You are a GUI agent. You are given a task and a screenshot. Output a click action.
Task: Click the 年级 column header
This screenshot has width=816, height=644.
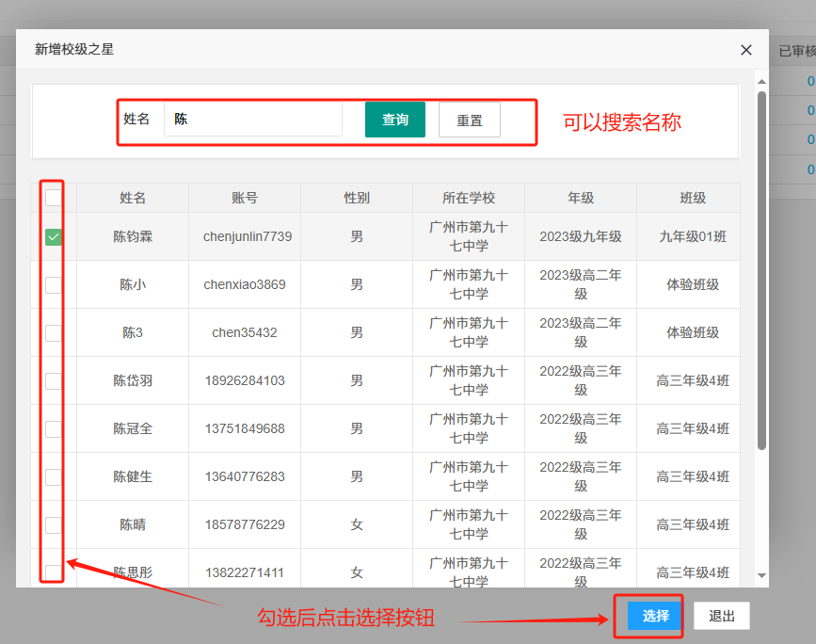pos(581,198)
